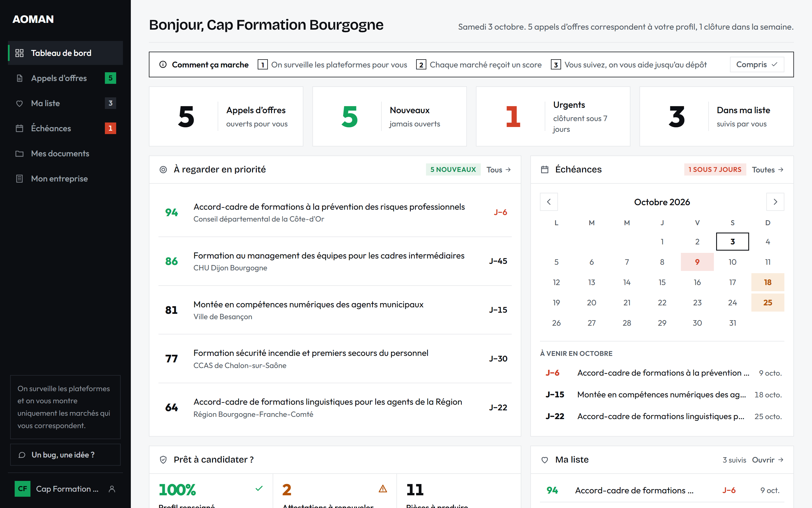Click the shield icon beside Prêt à candidater

[163, 460]
